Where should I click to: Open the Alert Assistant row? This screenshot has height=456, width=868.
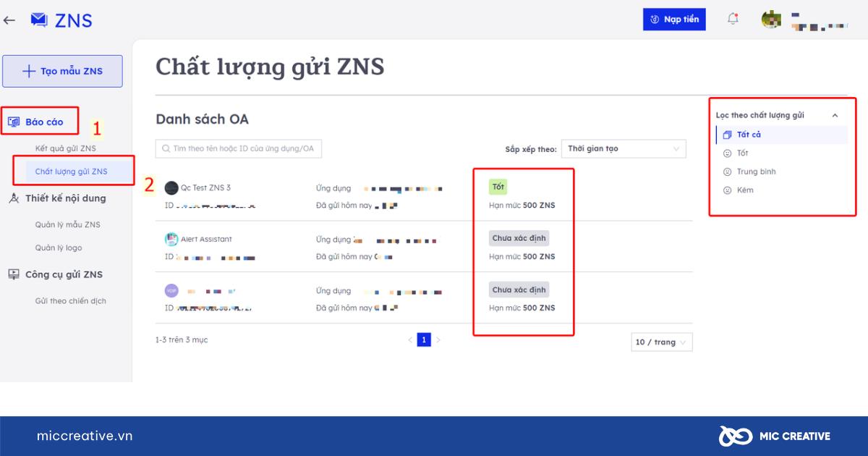424,247
